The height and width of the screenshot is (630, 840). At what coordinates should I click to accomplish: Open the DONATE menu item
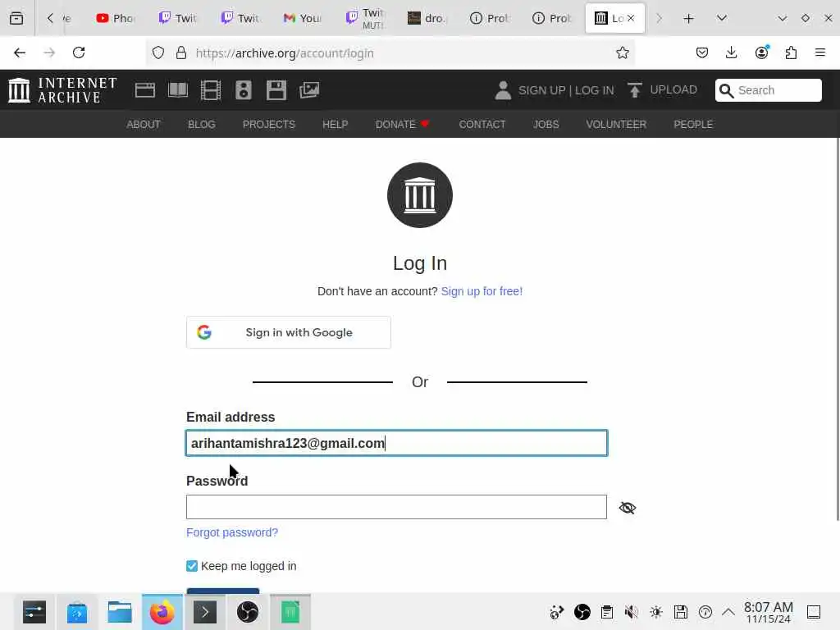point(403,125)
